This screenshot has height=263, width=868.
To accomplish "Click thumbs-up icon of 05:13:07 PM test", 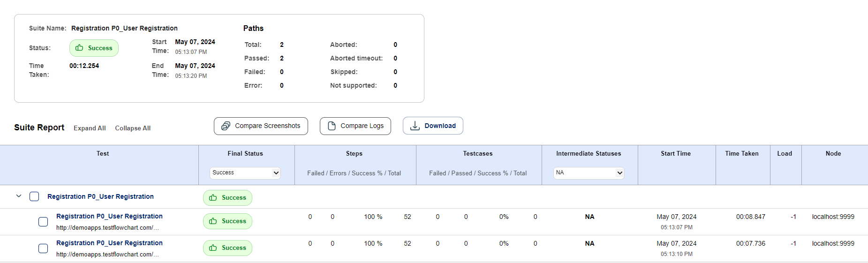I will (213, 221).
